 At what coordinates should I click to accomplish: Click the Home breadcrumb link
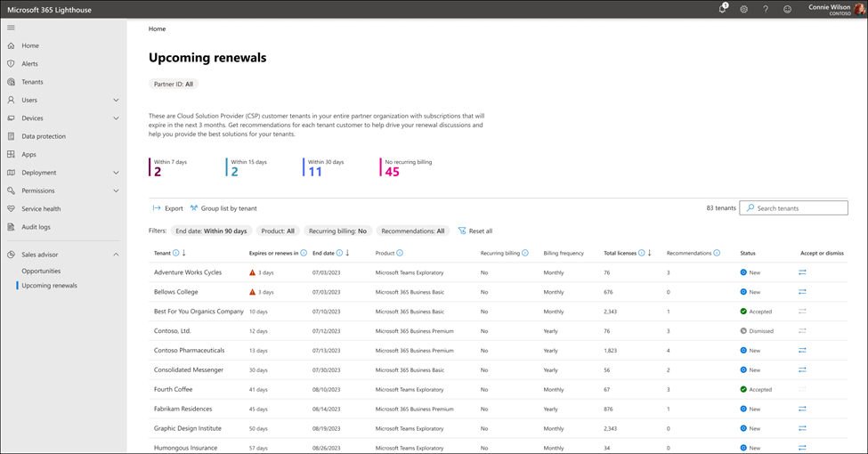(158, 28)
